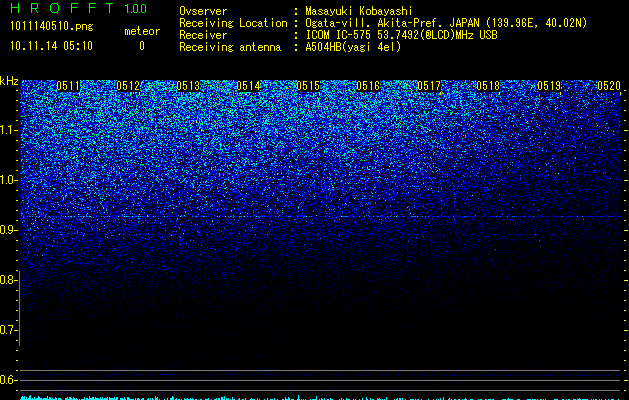This screenshot has width=629, height=400.
Task: Click the 0.6 kHz axis label
Action: tap(7, 380)
